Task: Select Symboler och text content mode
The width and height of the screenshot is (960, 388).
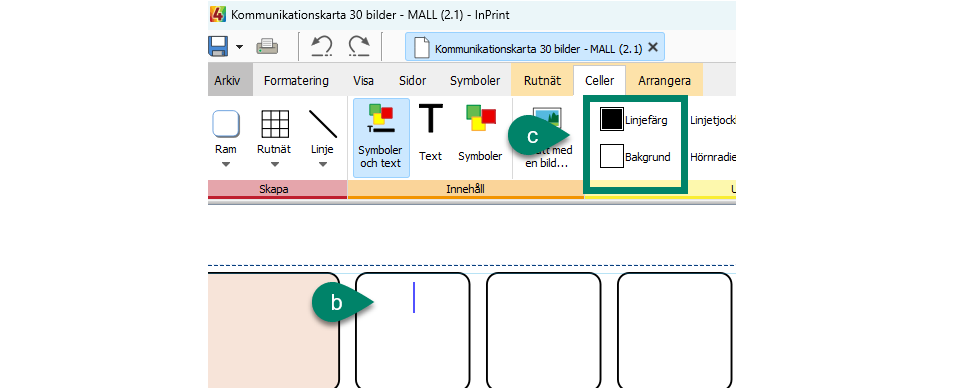Action: pos(381,138)
